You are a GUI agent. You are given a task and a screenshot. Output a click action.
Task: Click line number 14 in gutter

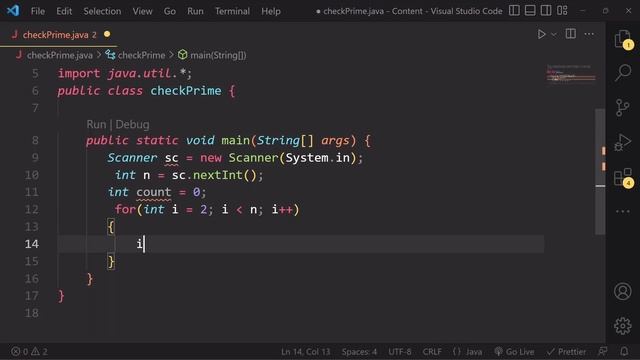[32, 244]
